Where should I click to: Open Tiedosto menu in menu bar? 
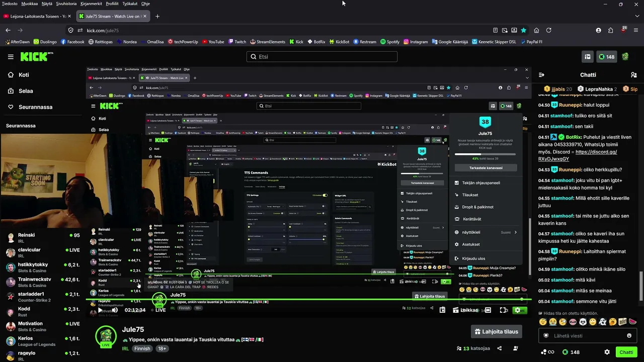(10, 4)
